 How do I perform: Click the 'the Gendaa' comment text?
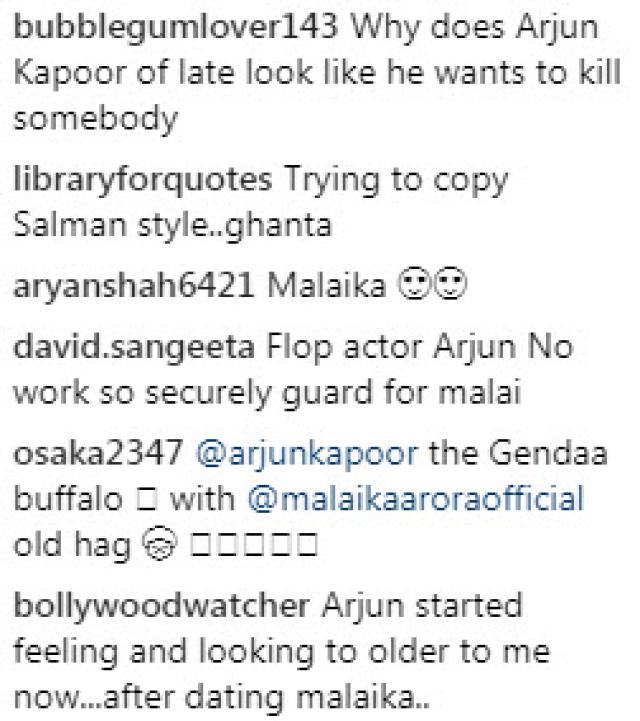tap(518, 453)
